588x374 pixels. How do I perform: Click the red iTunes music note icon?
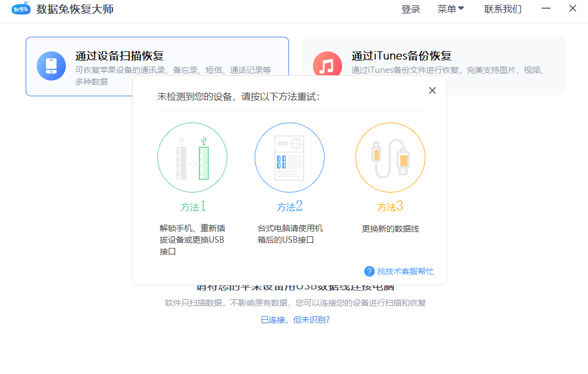[x=327, y=65]
